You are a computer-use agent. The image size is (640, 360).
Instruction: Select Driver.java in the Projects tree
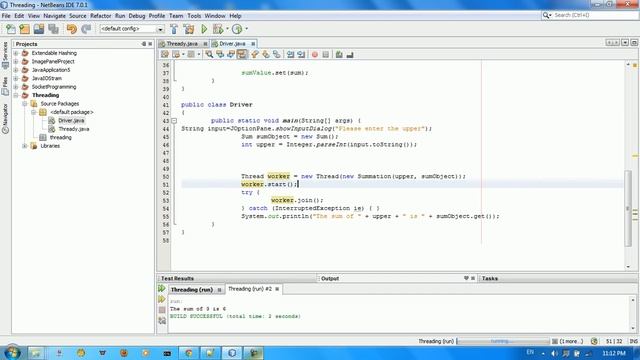pyautogui.click(x=71, y=120)
